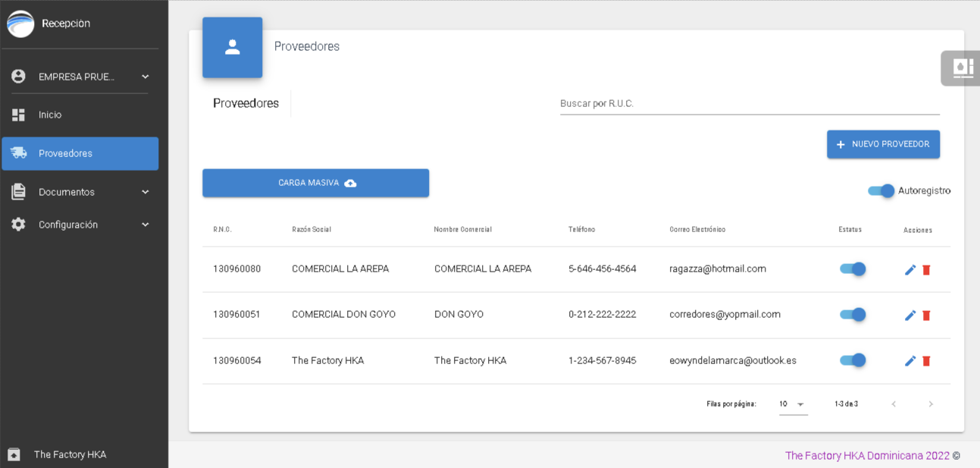Click the Recepción logo in sidebar
980x468 pixels.
tap(21, 24)
